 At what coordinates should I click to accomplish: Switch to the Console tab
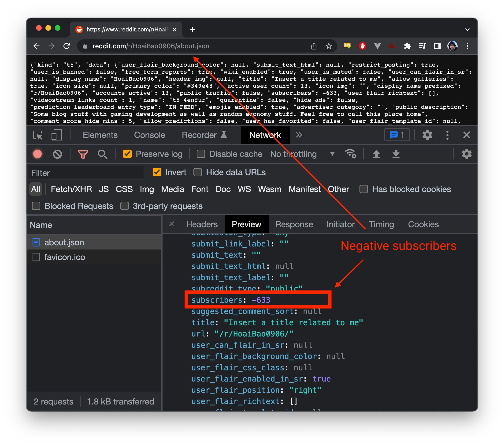(149, 135)
